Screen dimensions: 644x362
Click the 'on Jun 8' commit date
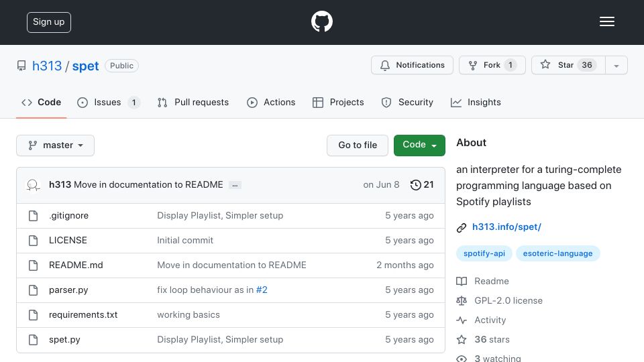pyautogui.click(x=381, y=185)
